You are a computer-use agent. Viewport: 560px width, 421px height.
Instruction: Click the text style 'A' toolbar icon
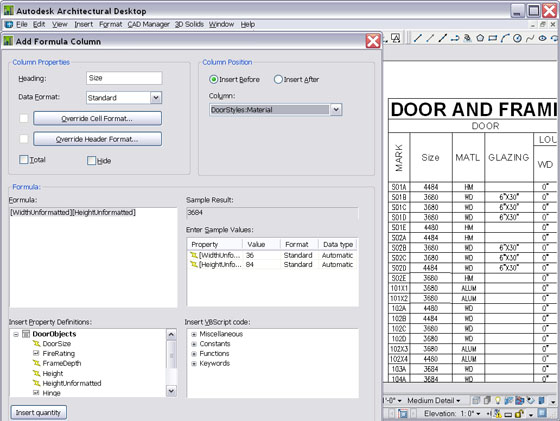click(x=395, y=38)
